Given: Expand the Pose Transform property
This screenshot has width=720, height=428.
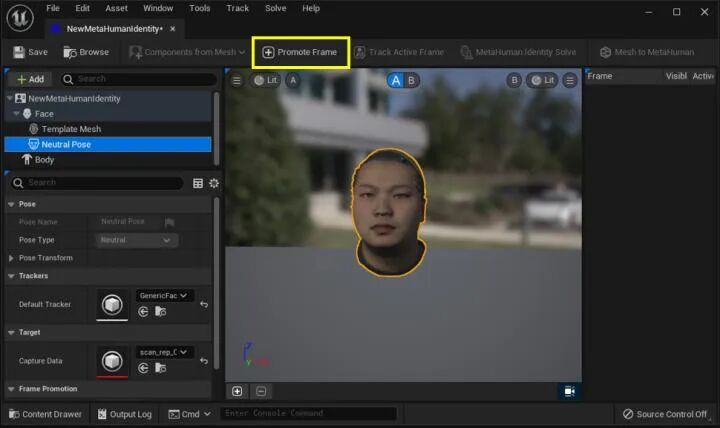Looking at the screenshot, I should click(x=11, y=258).
